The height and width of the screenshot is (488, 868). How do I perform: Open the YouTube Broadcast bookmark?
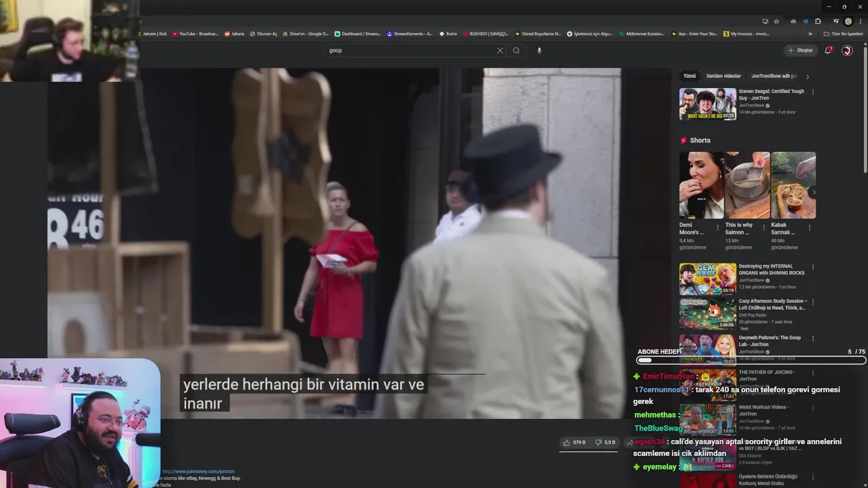pos(195,33)
